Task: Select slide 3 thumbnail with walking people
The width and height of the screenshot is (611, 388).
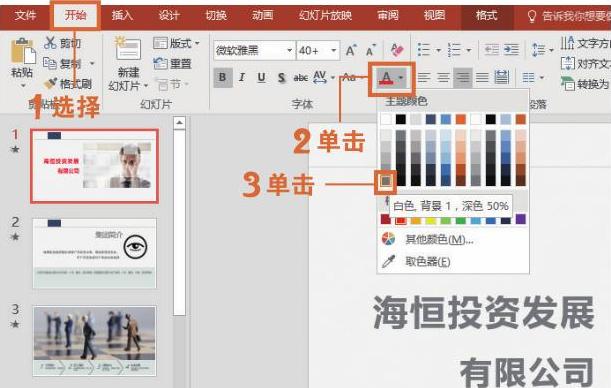Action: pos(94,341)
